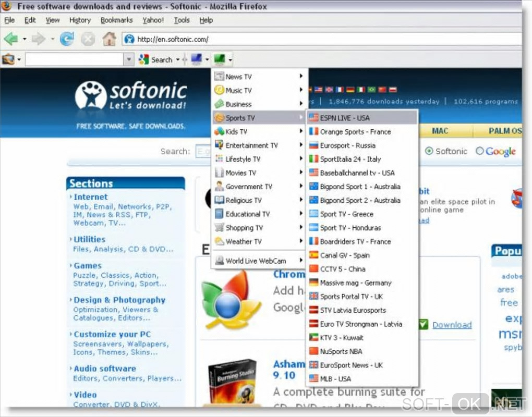Screen dimensions: 532x417
Task: Click the Utilities section link
Action: click(90, 239)
